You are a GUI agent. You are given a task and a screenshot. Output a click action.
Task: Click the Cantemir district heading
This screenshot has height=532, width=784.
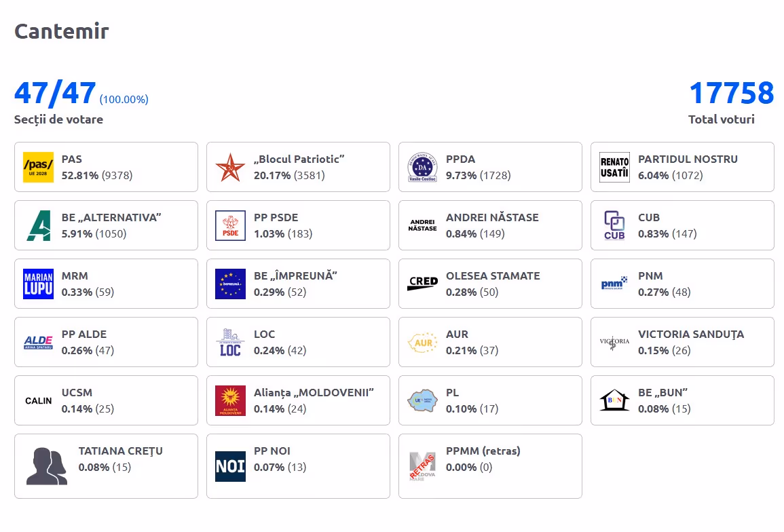(x=62, y=31)
